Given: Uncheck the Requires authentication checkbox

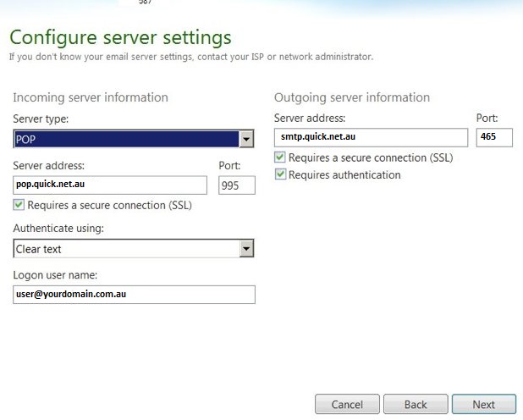Looking at the screenshot, I should pyautogui.click(x=280, y=174).
